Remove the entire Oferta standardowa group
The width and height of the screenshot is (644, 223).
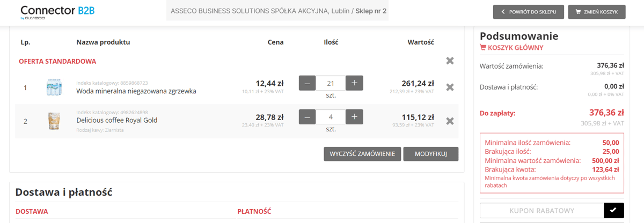(x=450, y=61)
